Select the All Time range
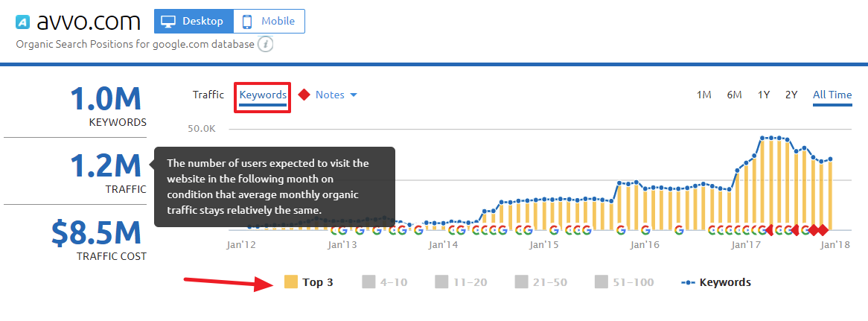 click(832, 95)
